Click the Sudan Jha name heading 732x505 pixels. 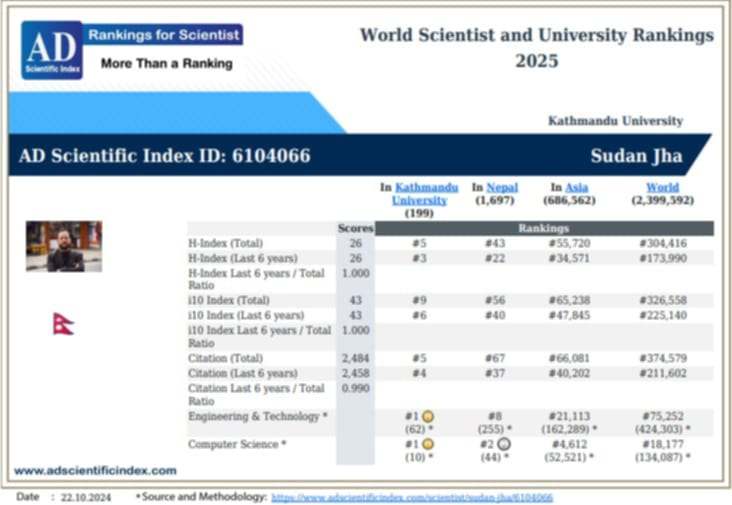coord(638,156)
